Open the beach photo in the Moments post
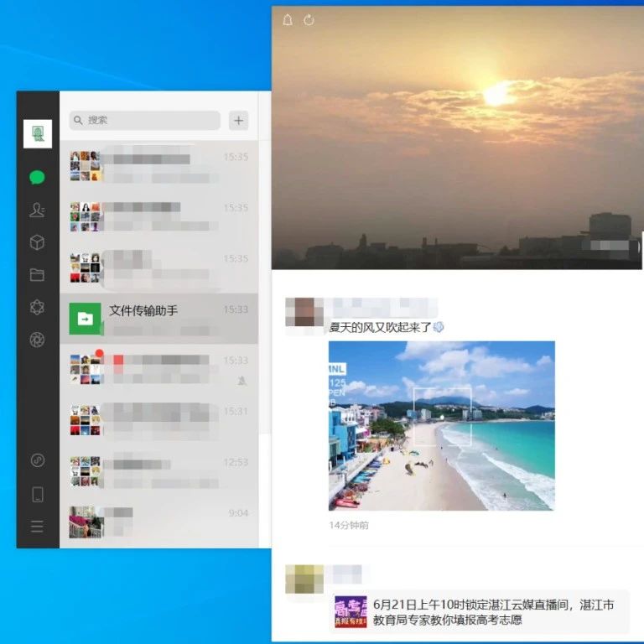This screenshot has height=644, width=644. (442, 426)
